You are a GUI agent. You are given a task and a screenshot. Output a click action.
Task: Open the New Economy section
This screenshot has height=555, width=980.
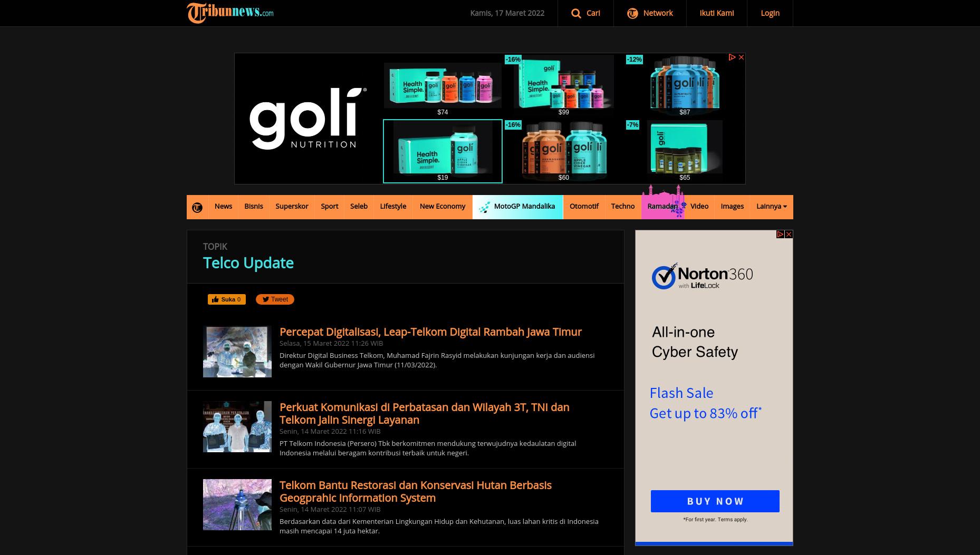point(442,207)
